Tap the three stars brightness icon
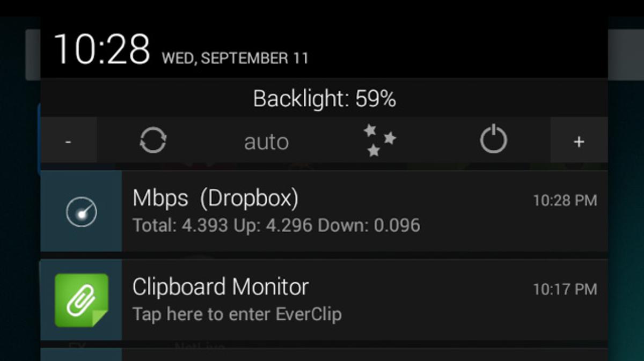The image size is (644, 361). click(379, 141)
